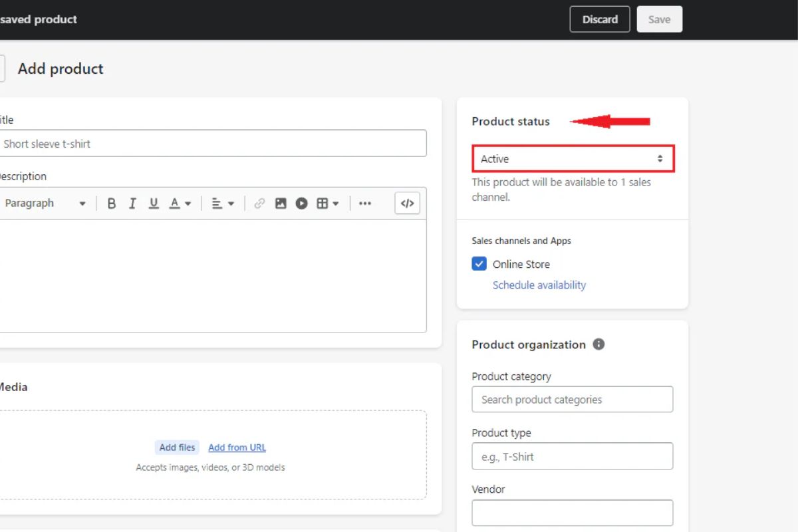Insert a video using the play icon
This screenshot has height=532, width=798.
tap(302, 203)
